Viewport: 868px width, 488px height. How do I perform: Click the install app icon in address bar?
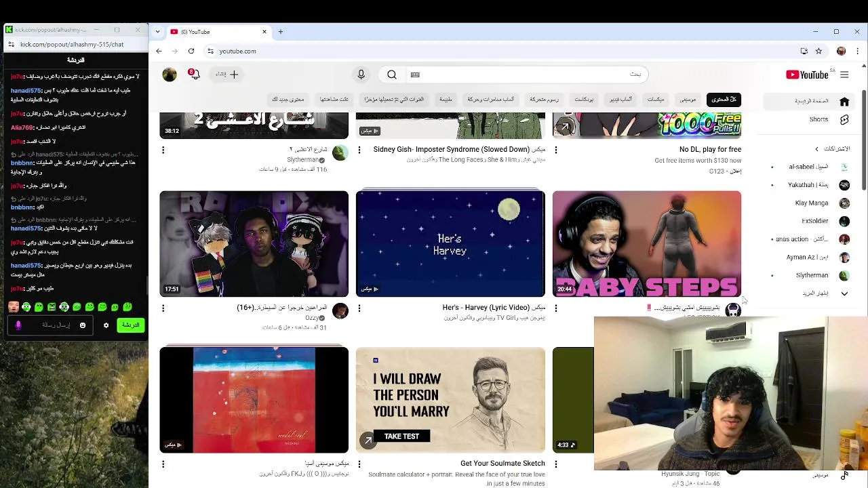point(804,51)
